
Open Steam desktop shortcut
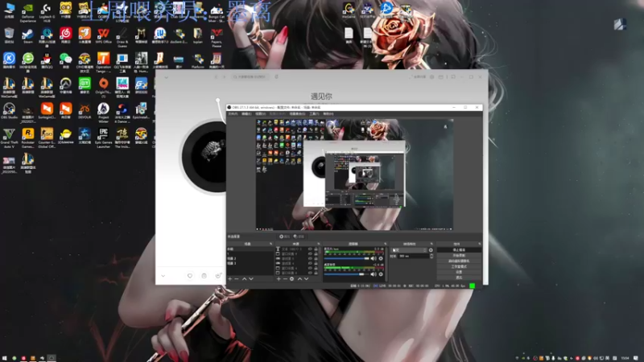pyautogui.click(x=27, y=35)
